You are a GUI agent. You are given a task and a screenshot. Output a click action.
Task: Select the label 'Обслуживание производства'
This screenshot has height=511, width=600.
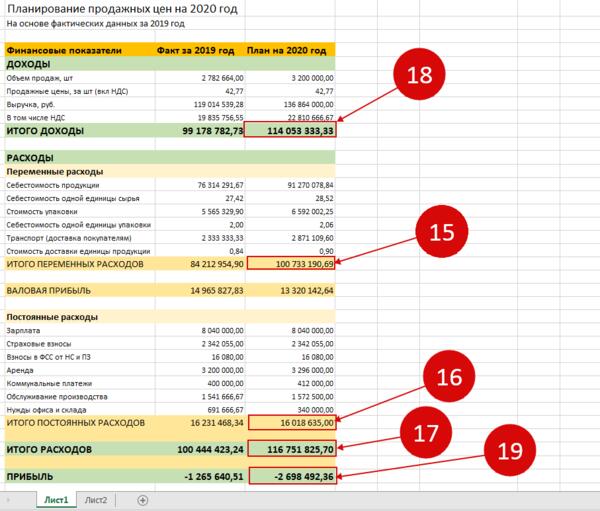pyautogui.click(x=57, y=397)
